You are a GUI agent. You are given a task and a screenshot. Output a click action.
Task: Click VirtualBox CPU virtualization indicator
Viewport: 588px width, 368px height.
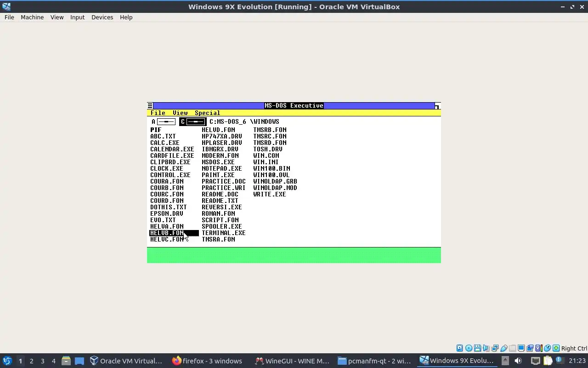538,348
